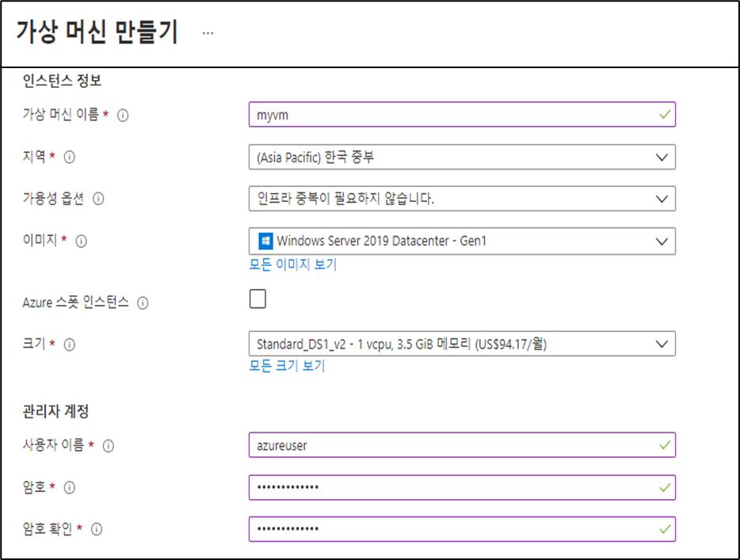Click the Azure 스폿 인스턴스 label text
Screen dimensions: 740x560
[75, 303]
